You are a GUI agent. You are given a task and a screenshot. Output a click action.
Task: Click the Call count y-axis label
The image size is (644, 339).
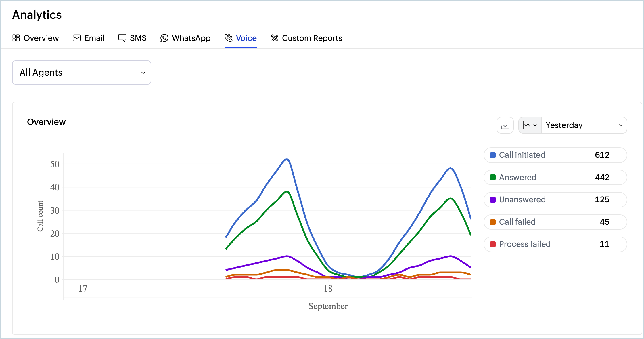[x=40, y=216]
